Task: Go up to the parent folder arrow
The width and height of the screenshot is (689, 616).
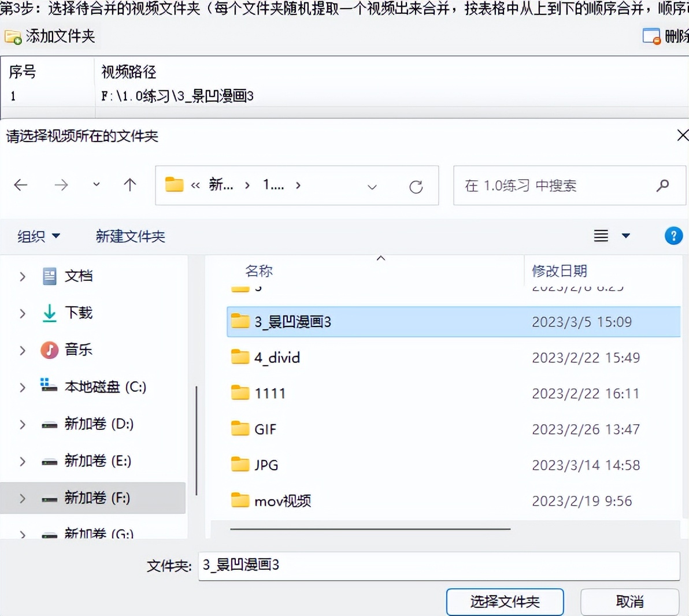Action: tap(129, 185)
